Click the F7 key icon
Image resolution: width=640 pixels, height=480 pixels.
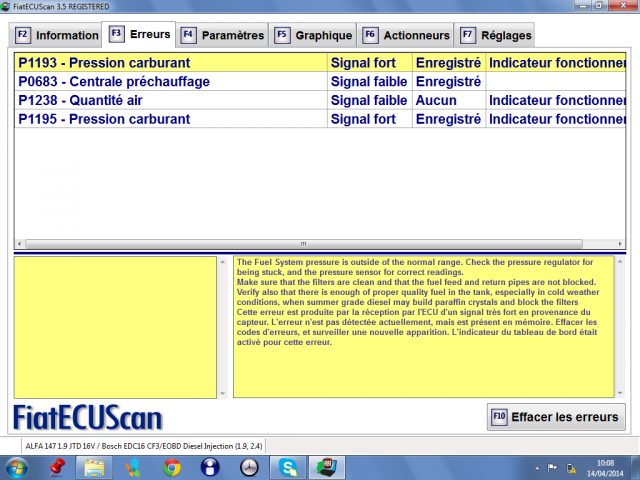point(468,35)
